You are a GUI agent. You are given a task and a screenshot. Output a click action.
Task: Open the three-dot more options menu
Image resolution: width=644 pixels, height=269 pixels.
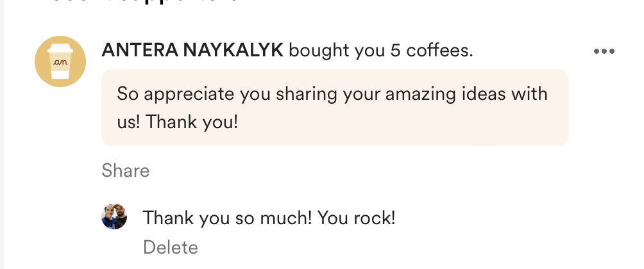[x=604, y=52]
